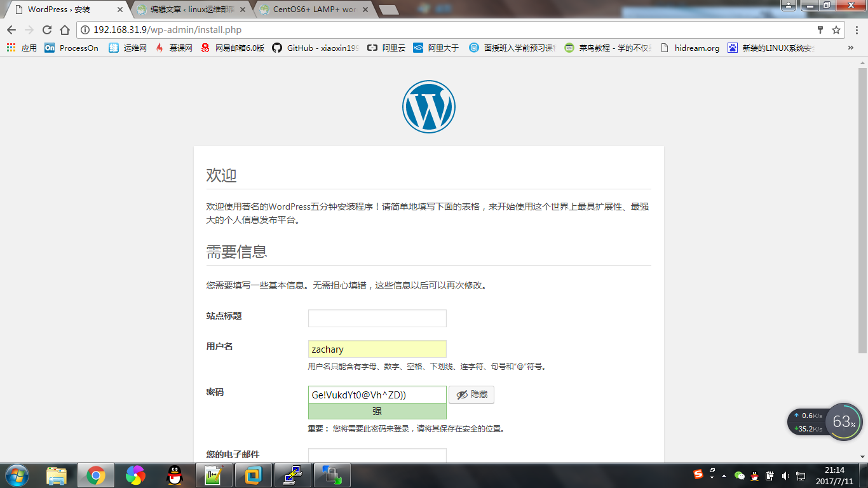868x488 pixels.
Task: Click the Show desktop button
Action: click(x=863, y=475)
